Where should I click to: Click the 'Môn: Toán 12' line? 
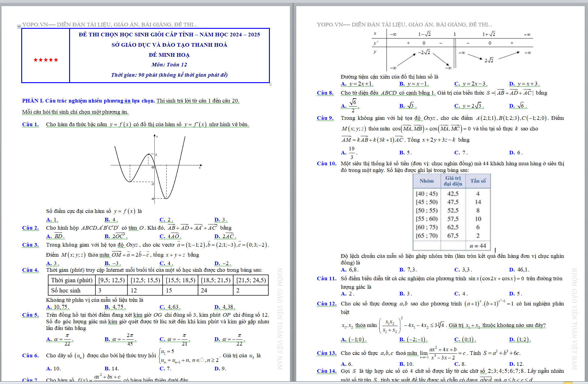point(169,65)
